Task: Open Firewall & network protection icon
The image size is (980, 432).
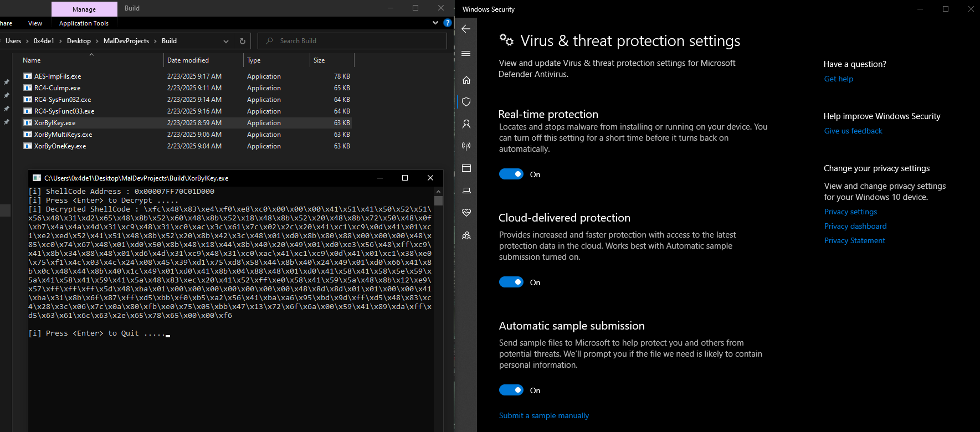Action: pos(466,146)
